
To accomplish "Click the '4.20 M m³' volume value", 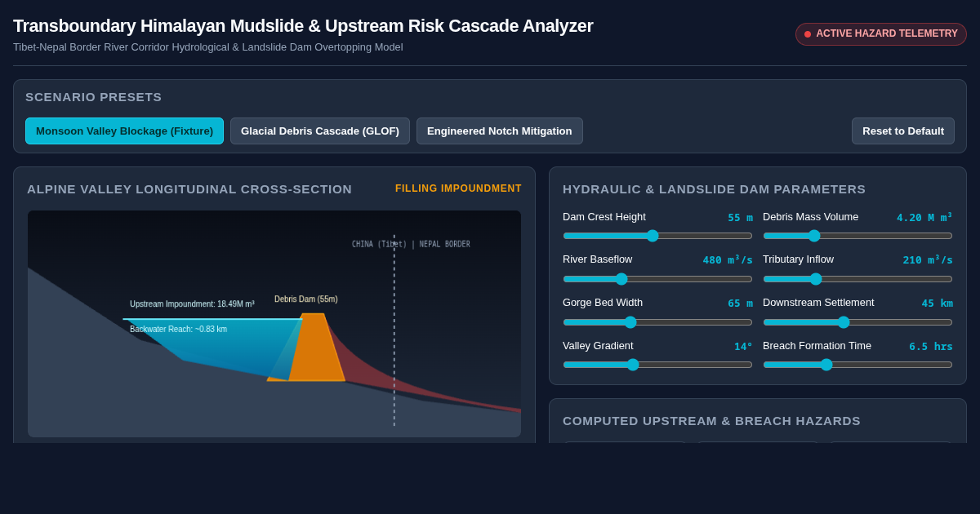I will (924, 217).
